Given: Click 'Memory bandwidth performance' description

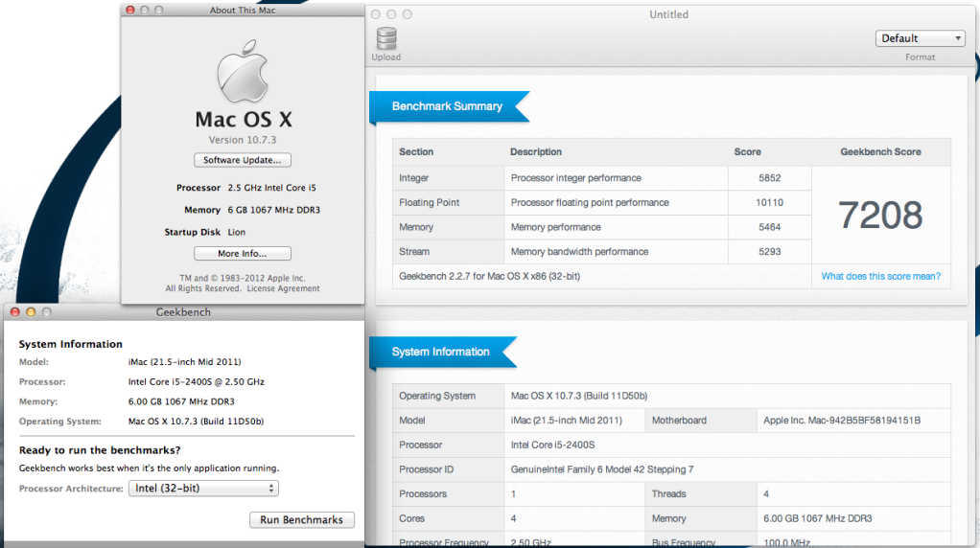Looking at the screenshot, I should (579, 252).
